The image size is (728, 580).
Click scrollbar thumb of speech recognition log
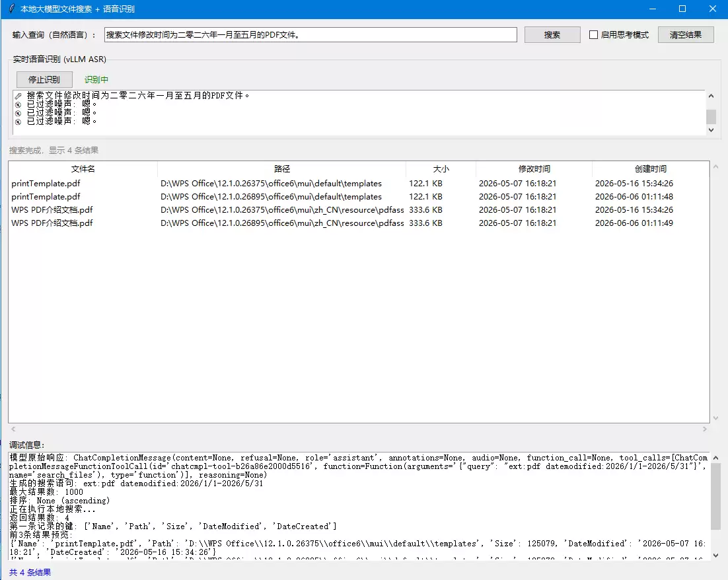click(711, 116)
